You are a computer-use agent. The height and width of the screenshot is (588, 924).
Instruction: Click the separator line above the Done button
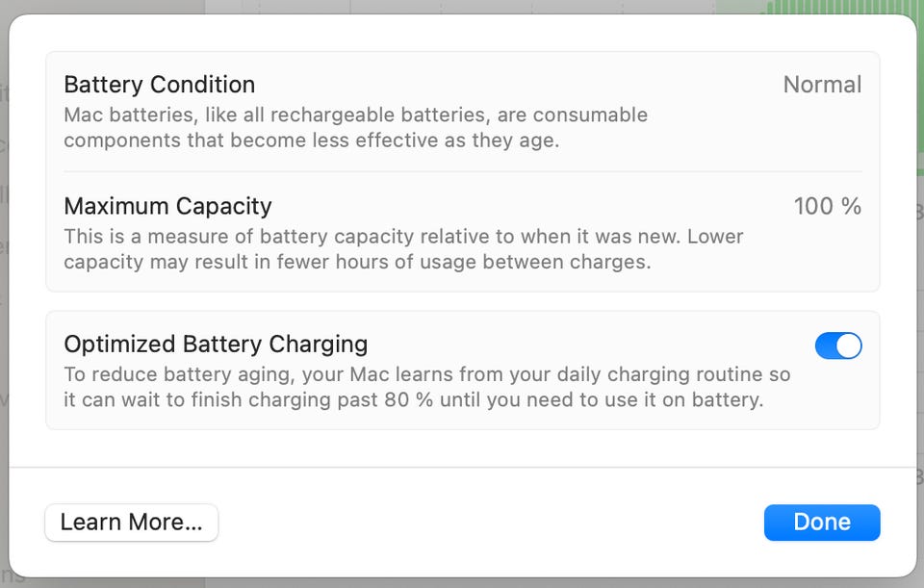click(x=462, y=468)
